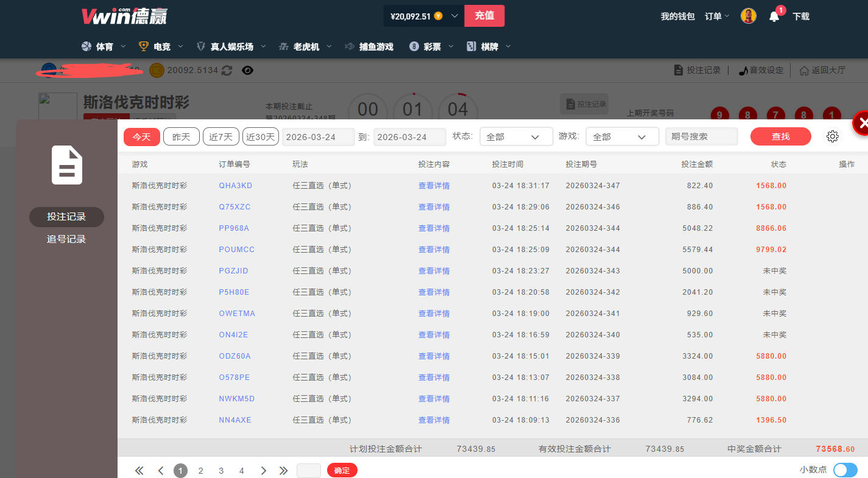The image size is (868, 478).
Task: Open 查看详情 for order QHA3KD
Action: coord(434,186)
